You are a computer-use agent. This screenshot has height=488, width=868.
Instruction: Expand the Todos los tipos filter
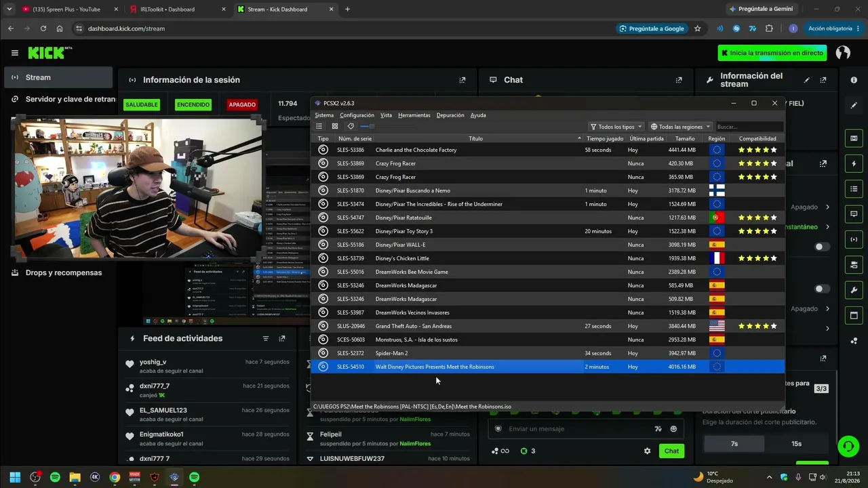[x=616, y=127]
